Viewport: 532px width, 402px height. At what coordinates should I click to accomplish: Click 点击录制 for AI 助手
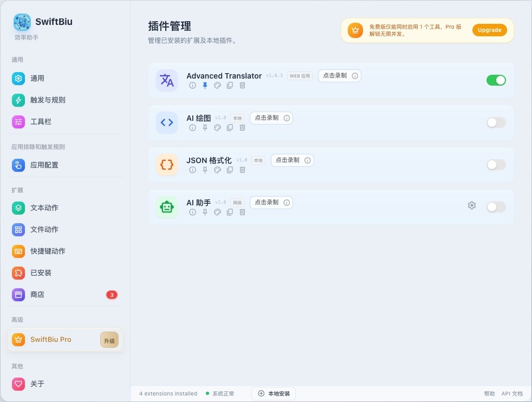[271, 202]
